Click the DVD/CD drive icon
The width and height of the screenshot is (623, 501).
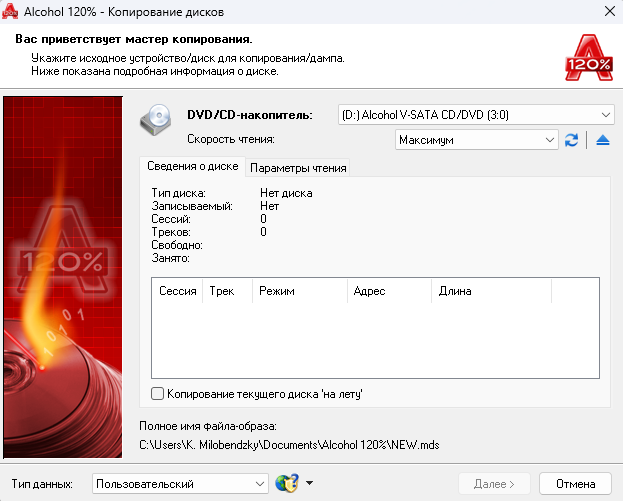[156, 119]
